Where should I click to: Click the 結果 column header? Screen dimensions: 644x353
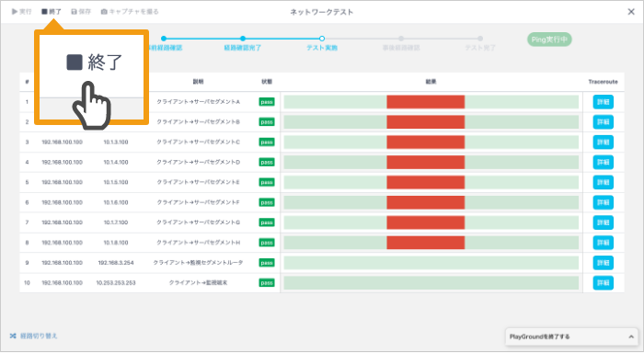pos(431,82)
